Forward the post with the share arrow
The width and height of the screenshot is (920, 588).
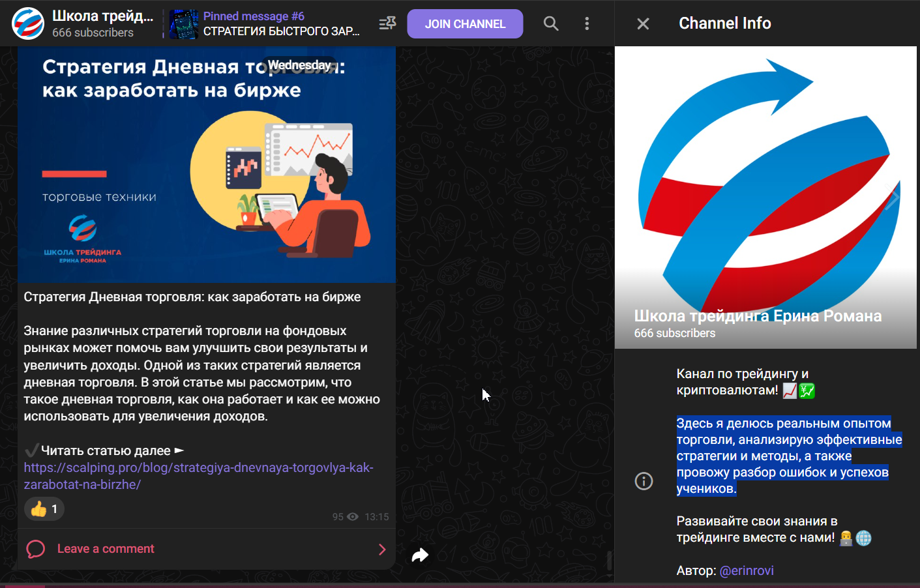(420, 555)
